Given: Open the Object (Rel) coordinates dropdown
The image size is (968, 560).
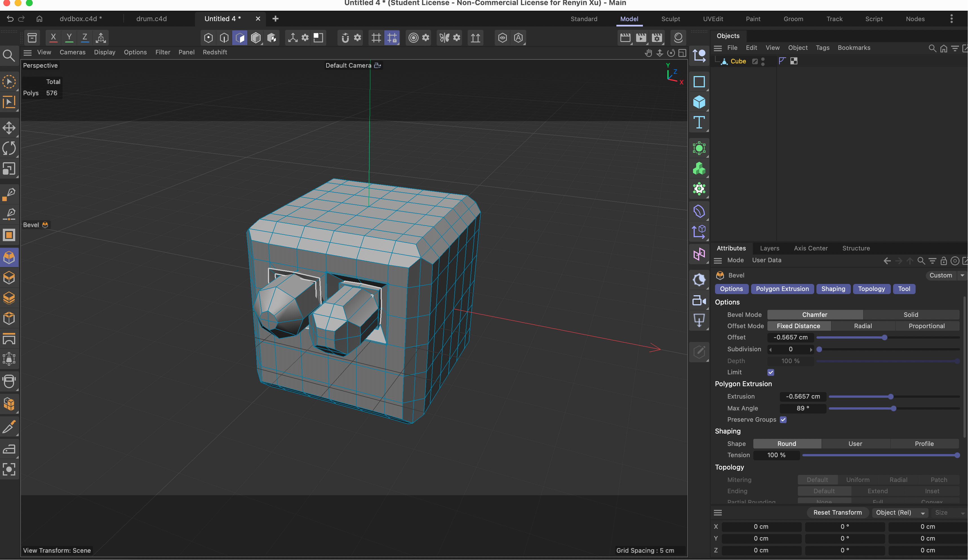Looking at the screenshot, I should pyautogui.click(x=900, y=513).
